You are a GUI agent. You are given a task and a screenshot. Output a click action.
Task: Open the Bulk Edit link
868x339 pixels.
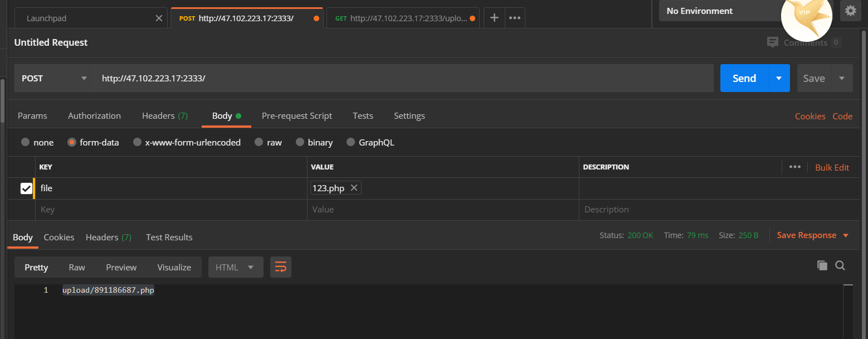tap(832, 167)
